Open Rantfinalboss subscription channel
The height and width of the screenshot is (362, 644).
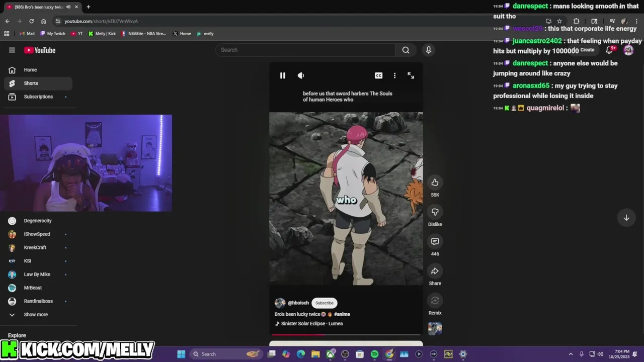click(38, 301)
